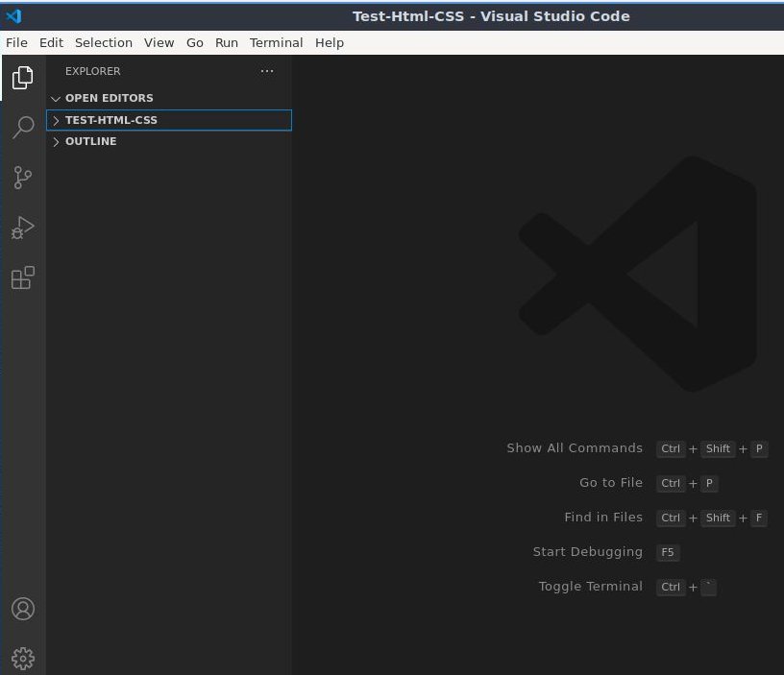
Task: Open the Extensions view icon
Action: (22, 277)
